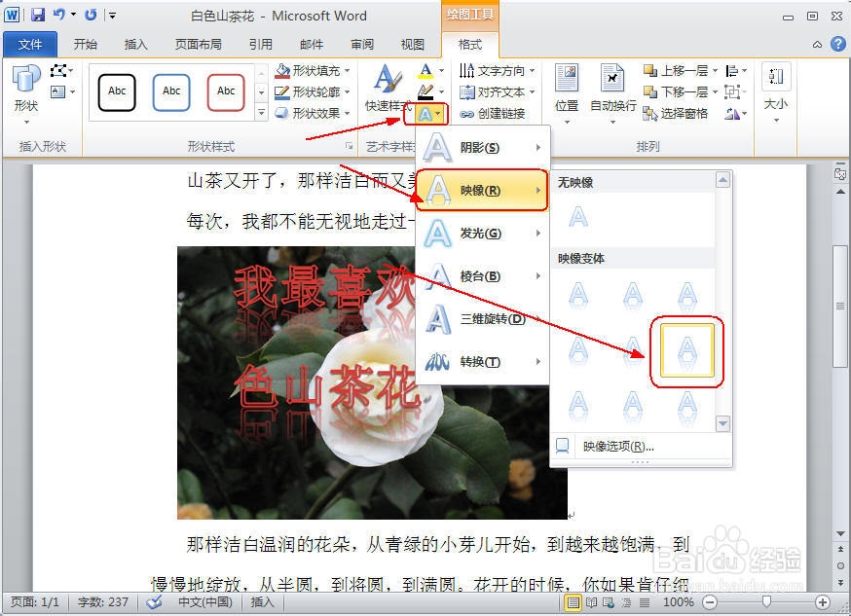Click Send Backward (下移一层) button

(x=676, y=92)
